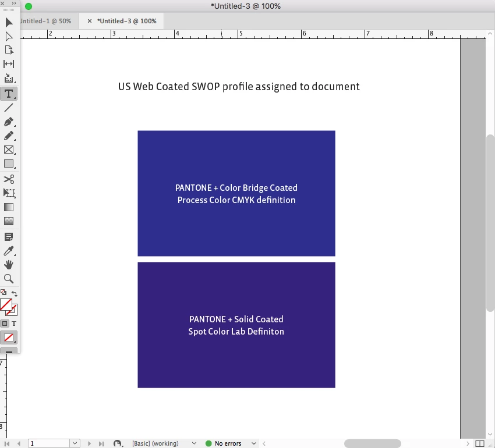Go to next page button
Viewport: 495px width, 448px height.
89,443
